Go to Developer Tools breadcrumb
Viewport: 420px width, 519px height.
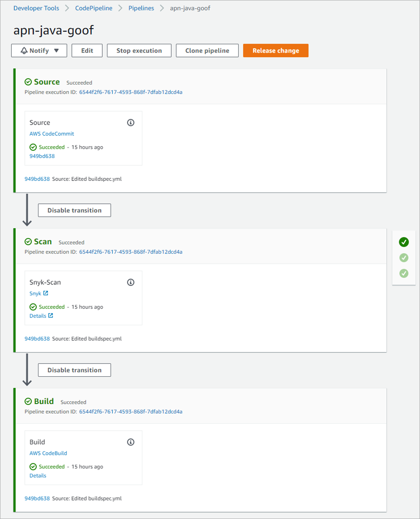pos(36,8)
